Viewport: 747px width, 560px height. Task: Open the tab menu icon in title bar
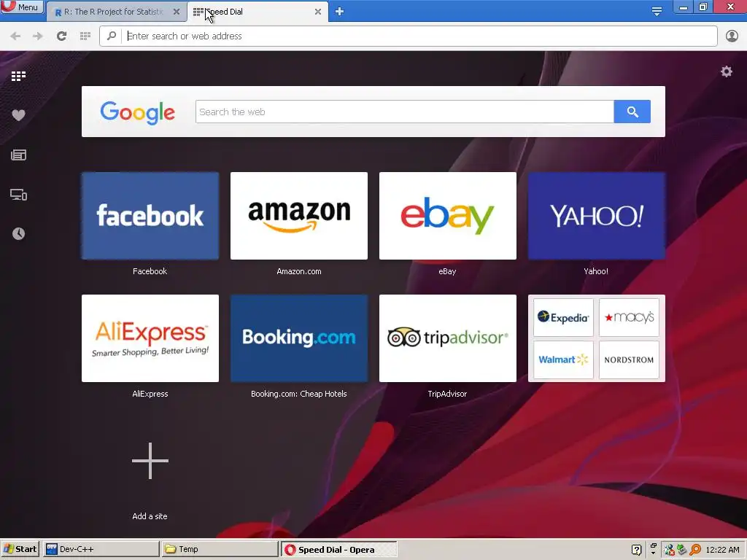657,11
